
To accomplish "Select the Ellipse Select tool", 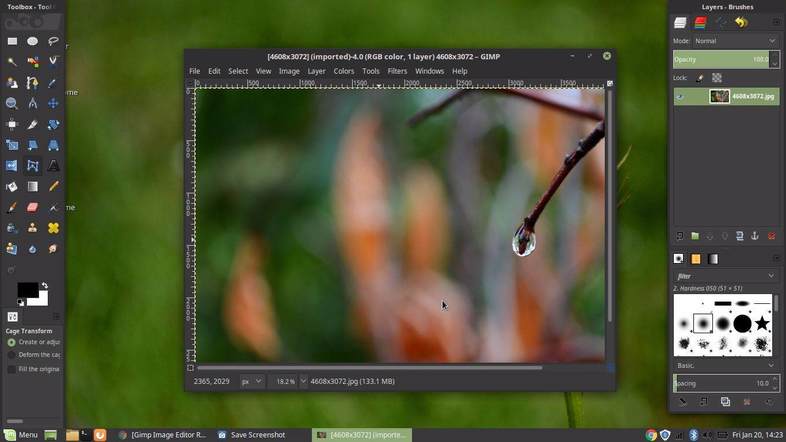I will pyautogui.click(x=32, y=41).
